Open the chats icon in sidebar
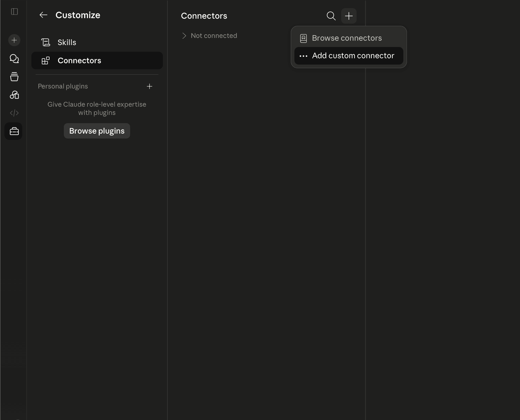520x420 pixels. [x=14, y=59]
